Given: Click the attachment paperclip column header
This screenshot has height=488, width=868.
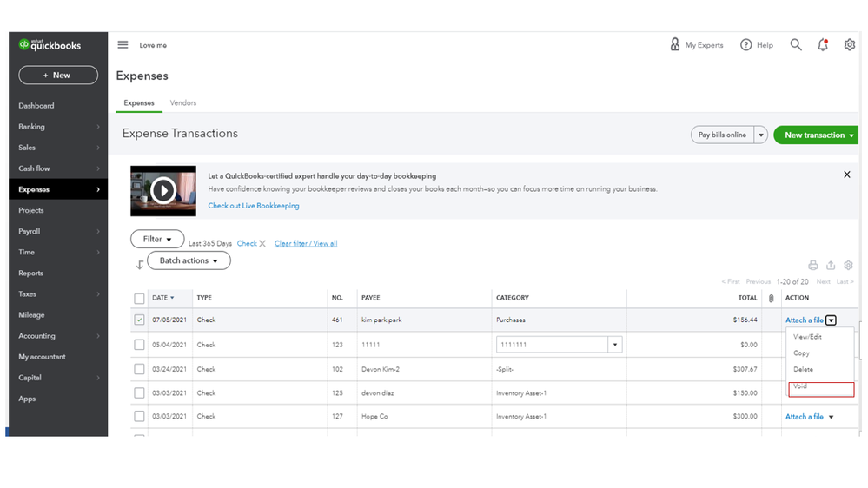Looking at the screenshot, I should (x=772, y=298).
